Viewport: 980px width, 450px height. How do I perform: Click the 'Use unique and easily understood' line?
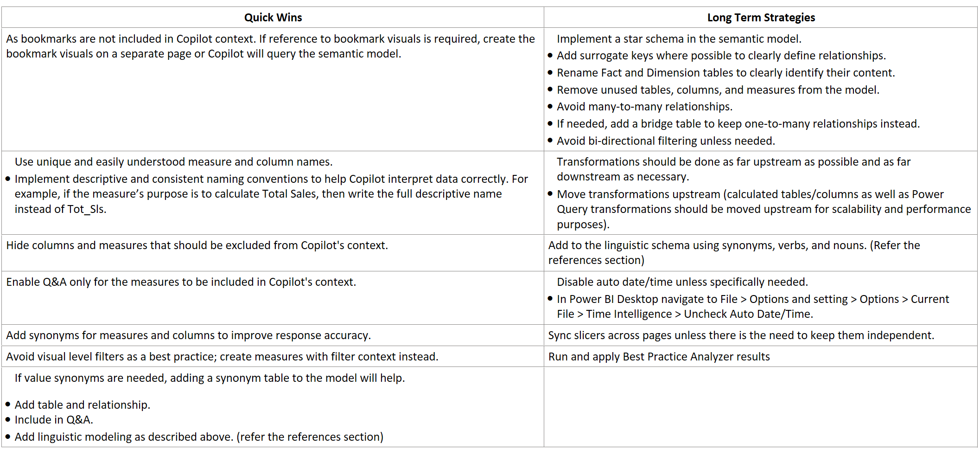point(173,162)
